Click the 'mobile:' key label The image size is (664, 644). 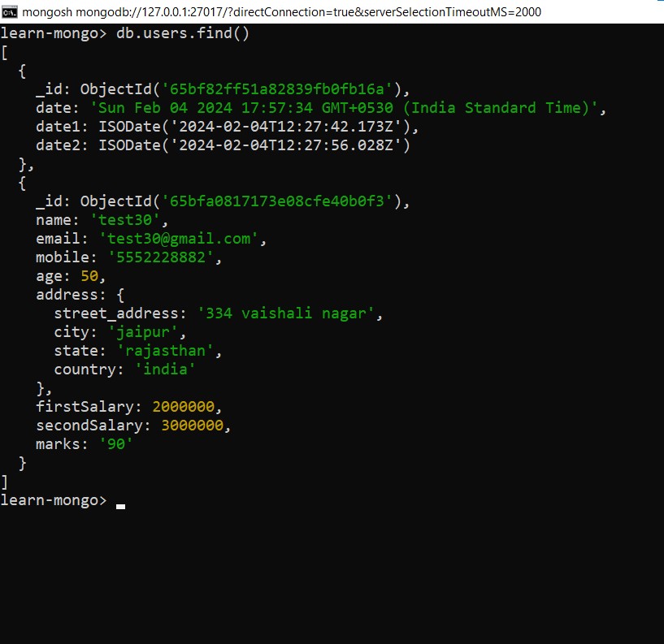click(67, 257)
